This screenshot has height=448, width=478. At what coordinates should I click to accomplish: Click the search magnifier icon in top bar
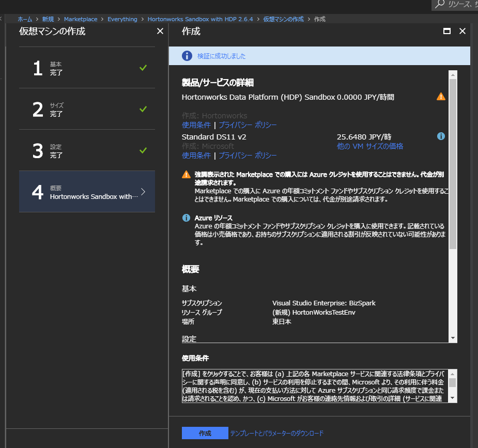tap(440, 4)
